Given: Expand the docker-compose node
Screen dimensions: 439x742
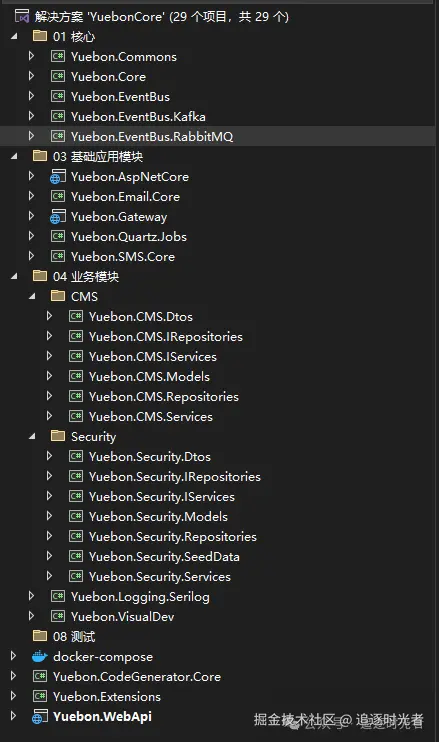Looking at the screenshot, I should pos(13,656).
